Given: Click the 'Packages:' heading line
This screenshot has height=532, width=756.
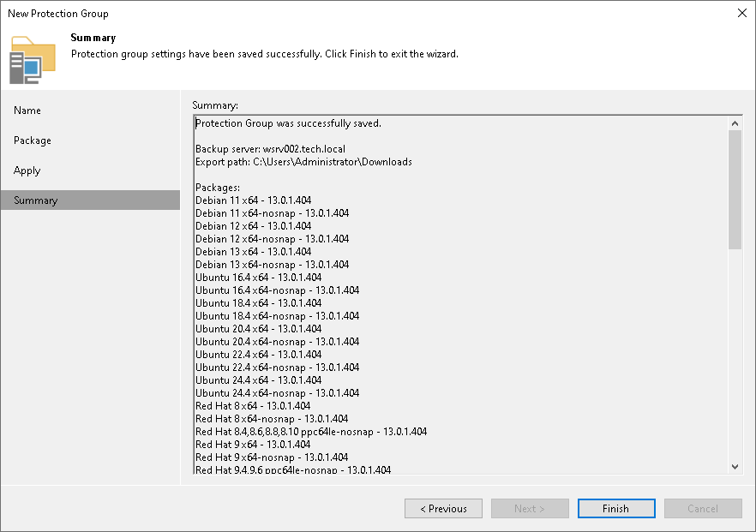Looking at the screenshot, I should coord(218,188).
